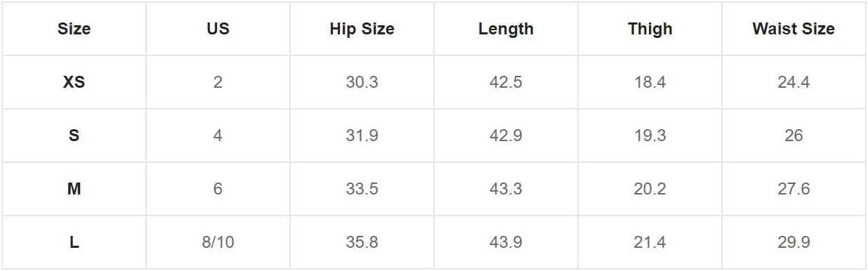Select the 20.2 thigh value
This screenshot has height=271, width=868.
click(x=650, y=189)
